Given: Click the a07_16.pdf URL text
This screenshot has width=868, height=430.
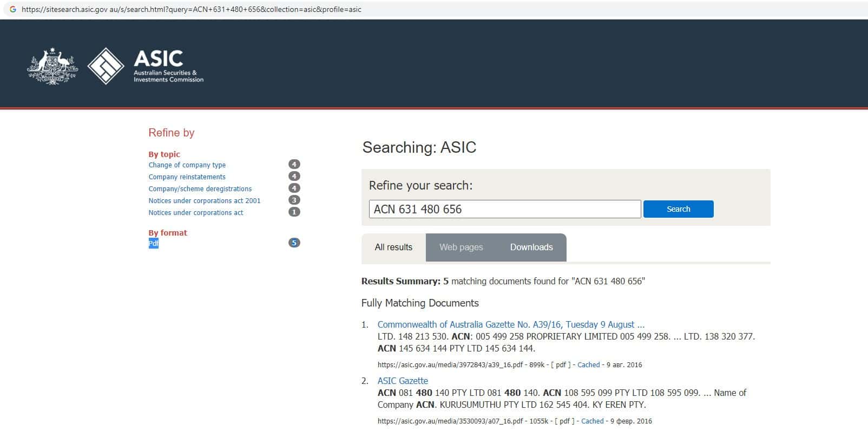Looking at the screenshot, I should click(450, 421).
